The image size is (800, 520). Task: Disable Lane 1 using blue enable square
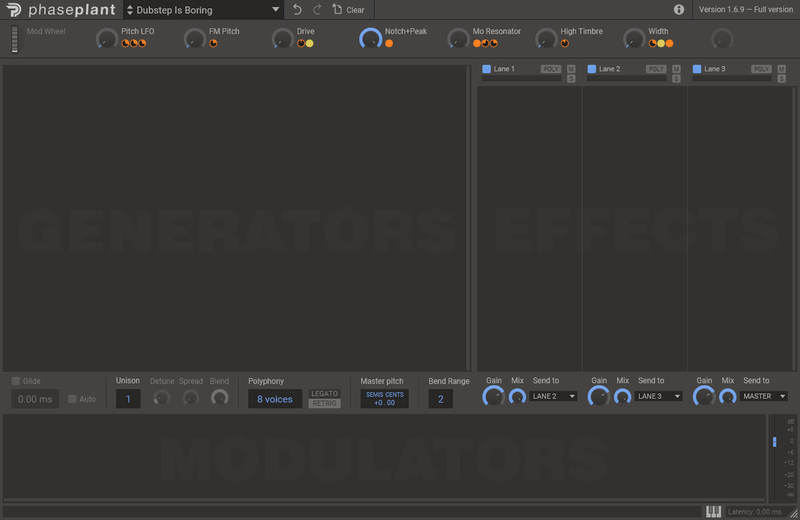pyautogui.click(x=487, y=69)
